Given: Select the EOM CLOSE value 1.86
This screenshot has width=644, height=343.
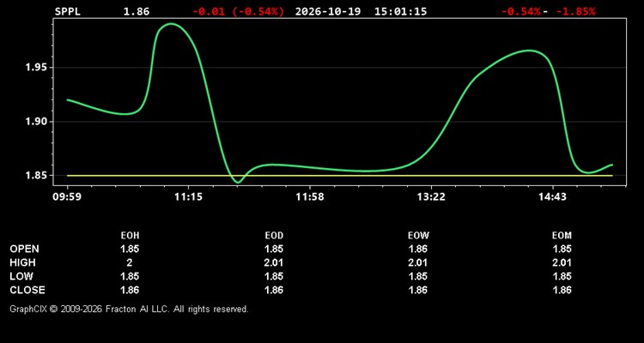Looking at the screenshot, I should point(562,290).
